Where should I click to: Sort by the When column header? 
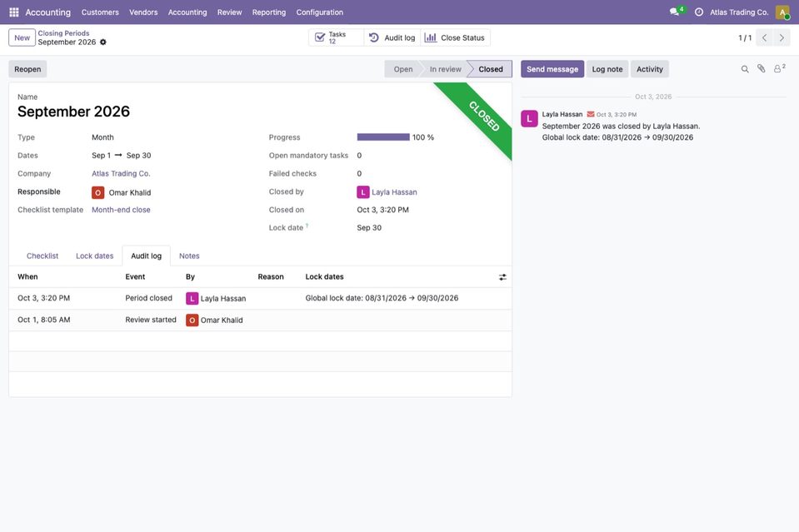pyautogui.click(x=27, y=277)
